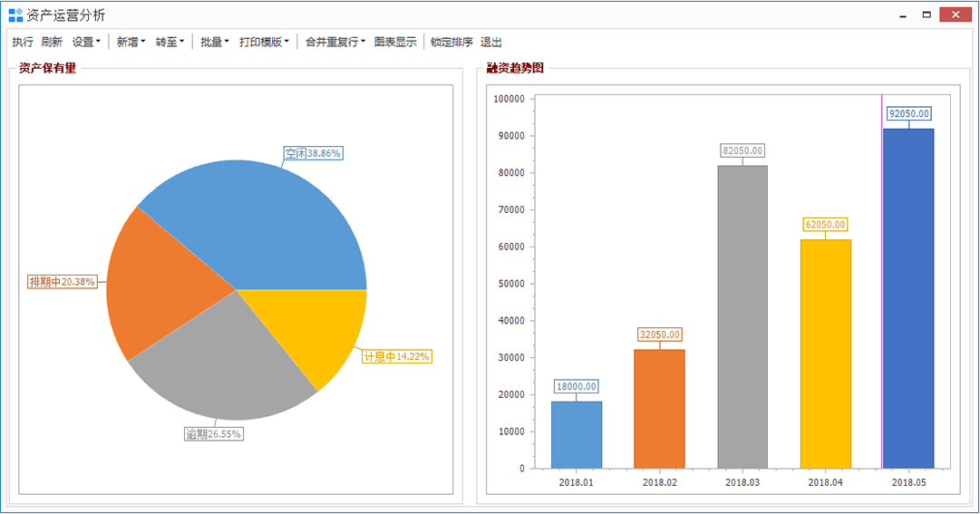Open the 设置 dropdown menu

click(86, 42)
